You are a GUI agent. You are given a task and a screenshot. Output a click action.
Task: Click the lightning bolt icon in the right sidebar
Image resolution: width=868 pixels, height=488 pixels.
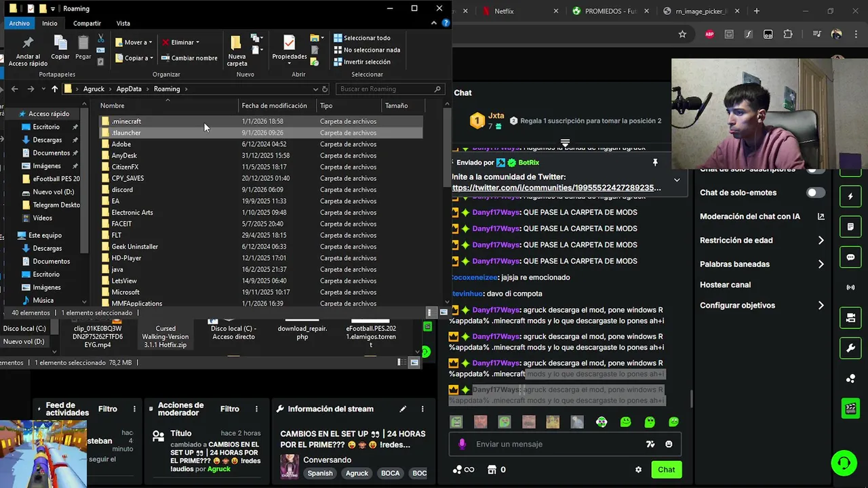pyautogui.click(x=850, y=197)
